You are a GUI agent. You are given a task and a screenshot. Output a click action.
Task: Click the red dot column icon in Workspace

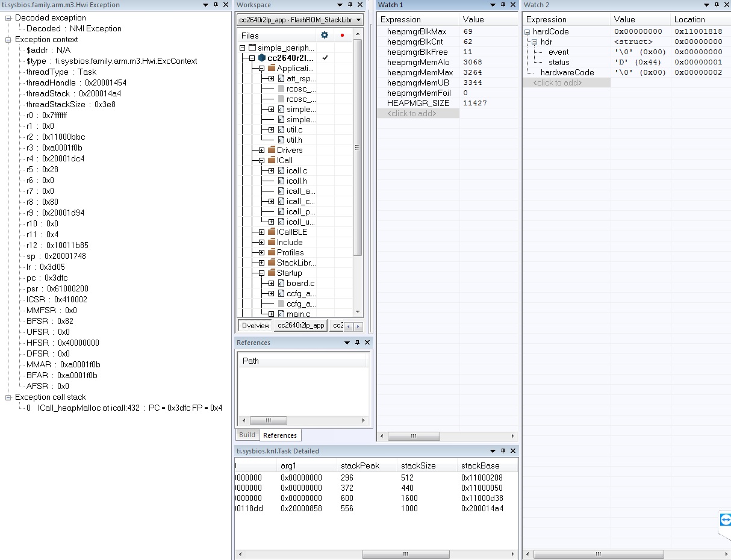(342, 36)
